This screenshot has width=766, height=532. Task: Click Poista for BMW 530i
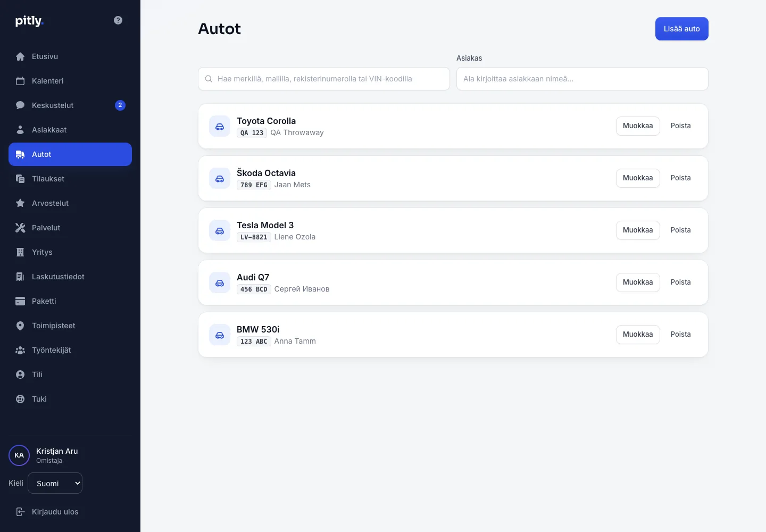680,335
